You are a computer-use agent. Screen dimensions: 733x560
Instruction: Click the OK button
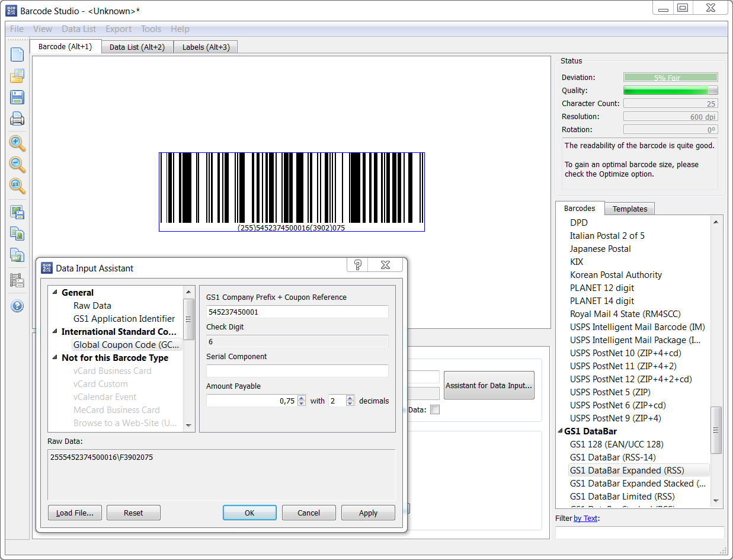pos(249,513)
